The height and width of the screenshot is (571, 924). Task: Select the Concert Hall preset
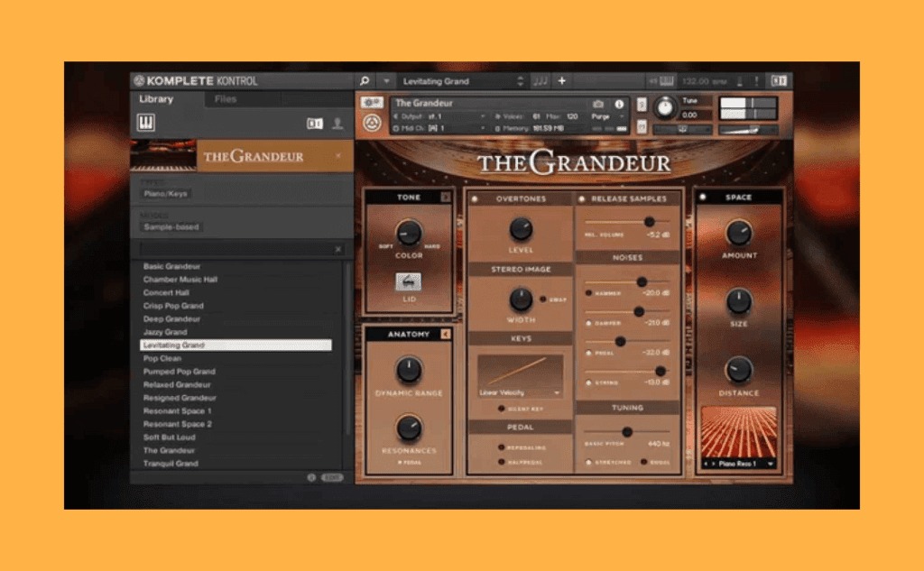tap(166, 292)
